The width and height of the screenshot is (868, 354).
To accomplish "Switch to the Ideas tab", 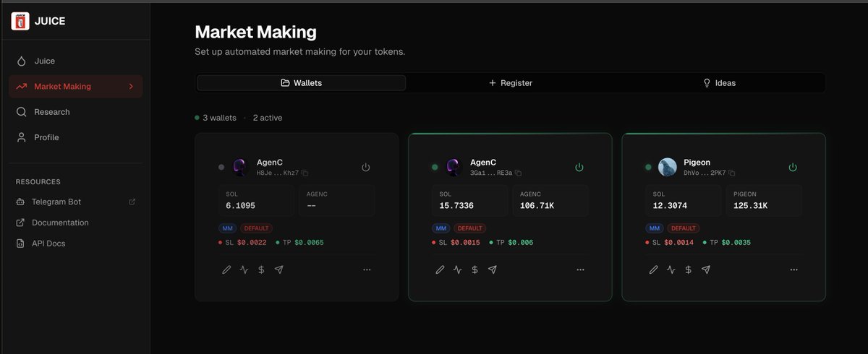I will 719,83.
